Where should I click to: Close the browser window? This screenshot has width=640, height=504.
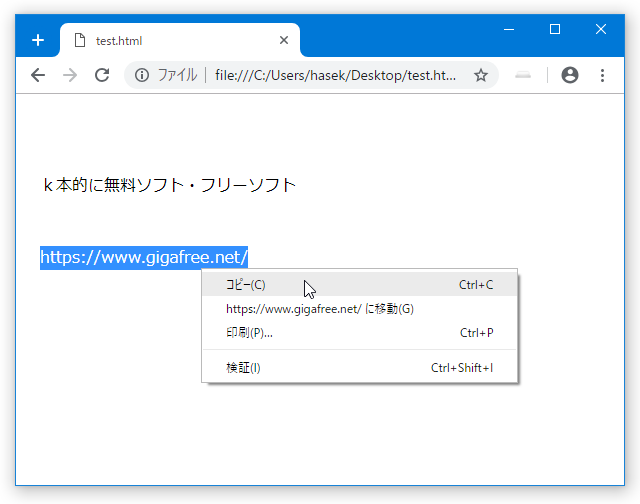point(601,29)
